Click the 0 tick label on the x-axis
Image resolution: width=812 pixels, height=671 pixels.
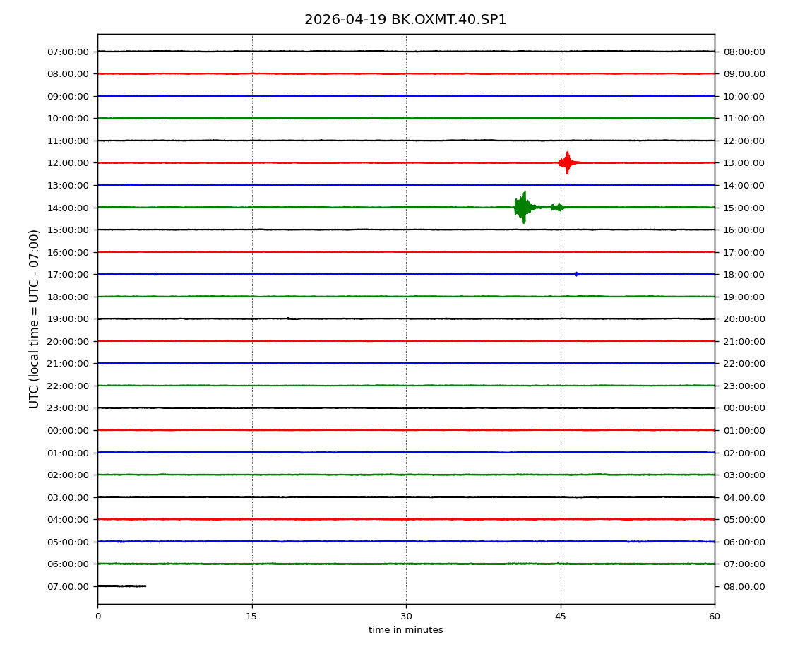[97, 617]
